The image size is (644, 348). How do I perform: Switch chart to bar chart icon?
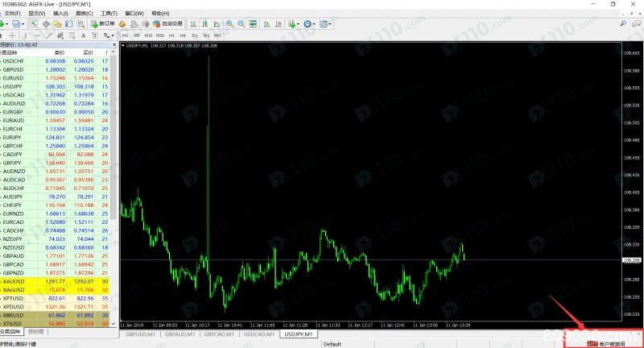click(x=193, y=24)
